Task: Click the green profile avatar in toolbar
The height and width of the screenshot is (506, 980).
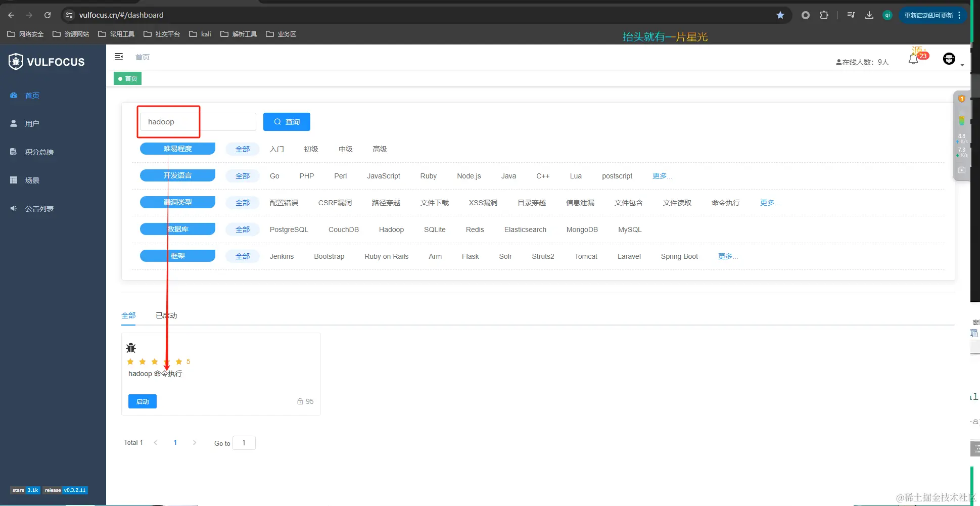Action: coord(888,15)
